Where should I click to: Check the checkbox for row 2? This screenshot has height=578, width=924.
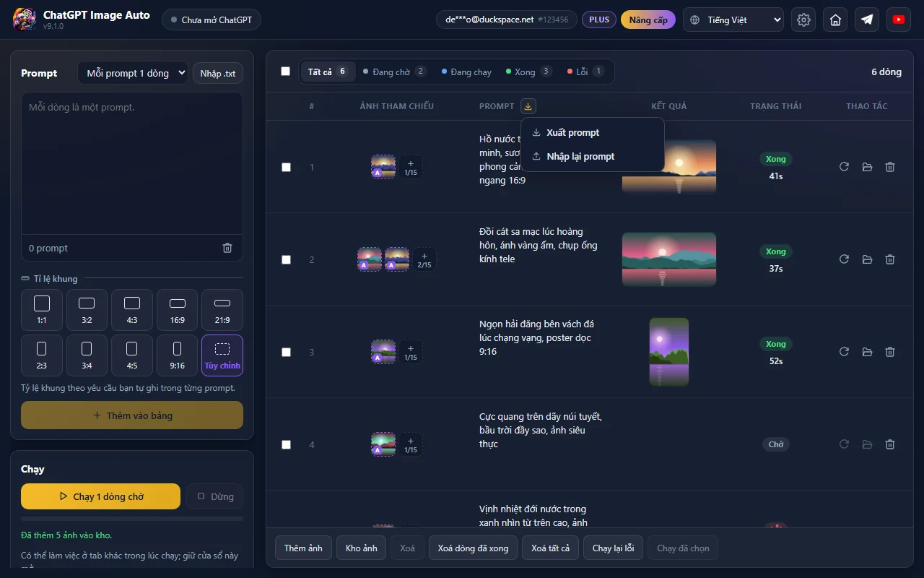(x=286, y=259)
